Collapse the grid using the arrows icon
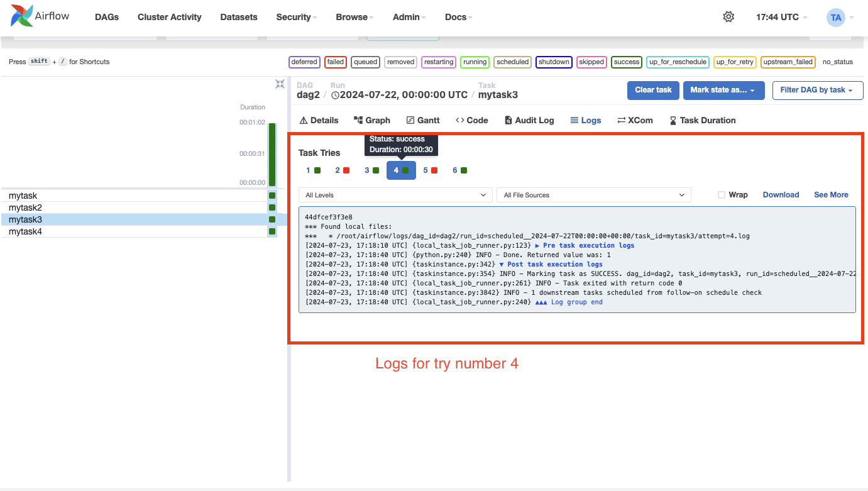This screenshot has height=491, width=868. [279, 84]
